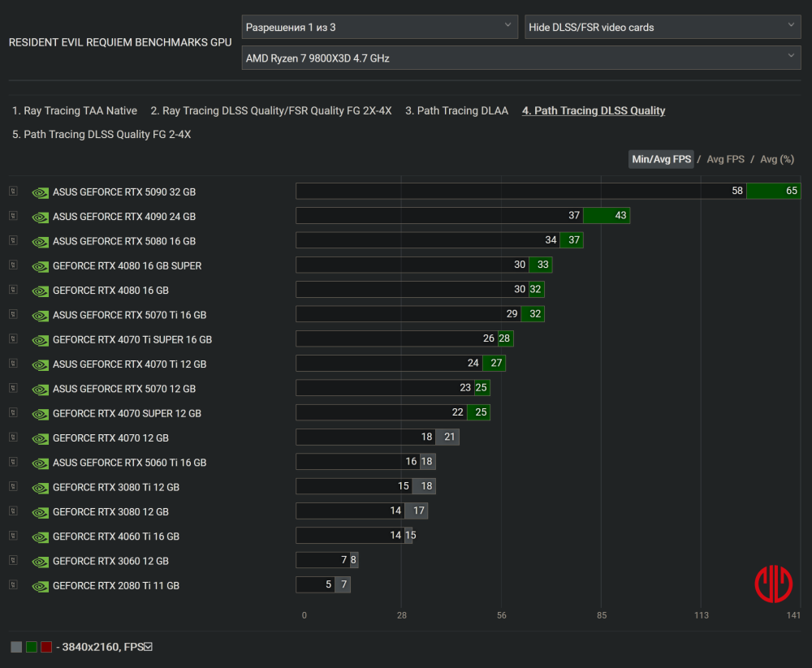This screenshot has height=668, width=812.
Task: Click the RTX 5090 benchmark result bar
Action: pos(548,192)
